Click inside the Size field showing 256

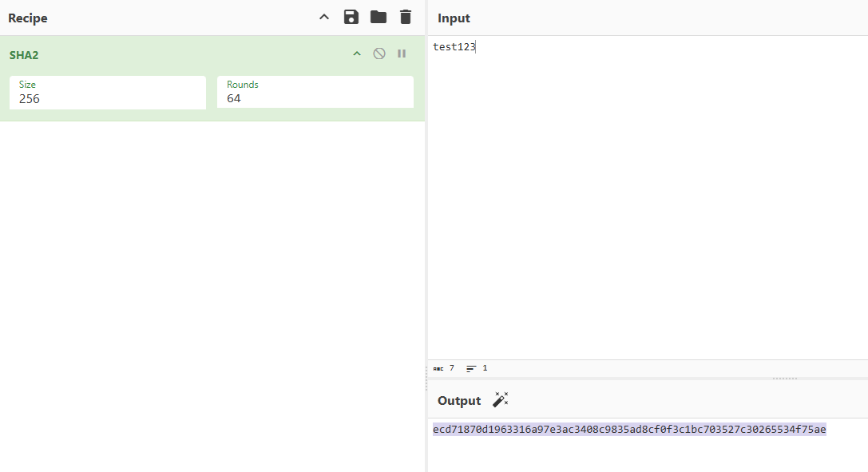(107, 98)
